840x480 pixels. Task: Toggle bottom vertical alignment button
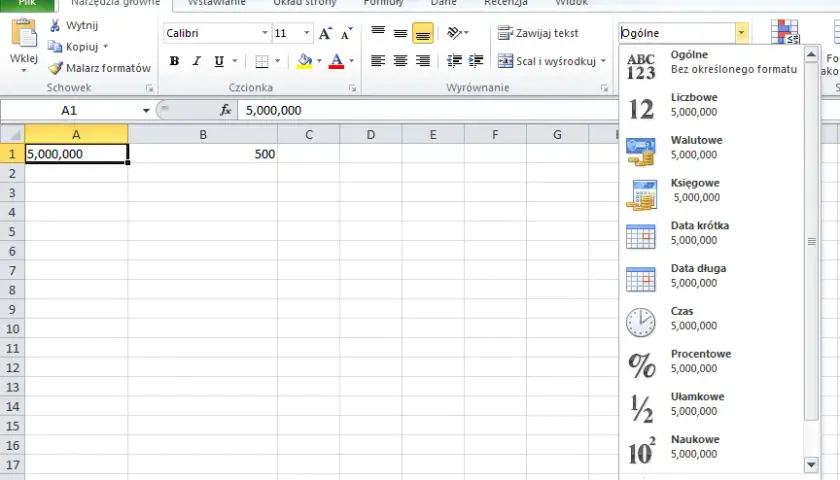[x=423, y=33]
